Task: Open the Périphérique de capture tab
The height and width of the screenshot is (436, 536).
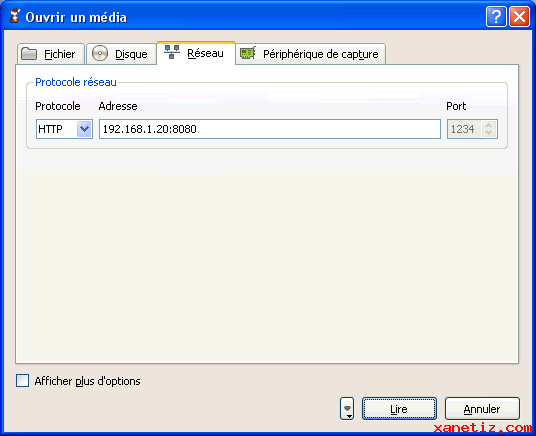Action: [x=311, y=54]
